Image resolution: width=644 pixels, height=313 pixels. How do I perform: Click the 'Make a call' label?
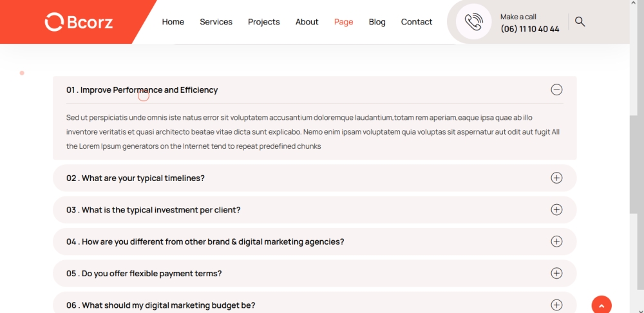518,17
